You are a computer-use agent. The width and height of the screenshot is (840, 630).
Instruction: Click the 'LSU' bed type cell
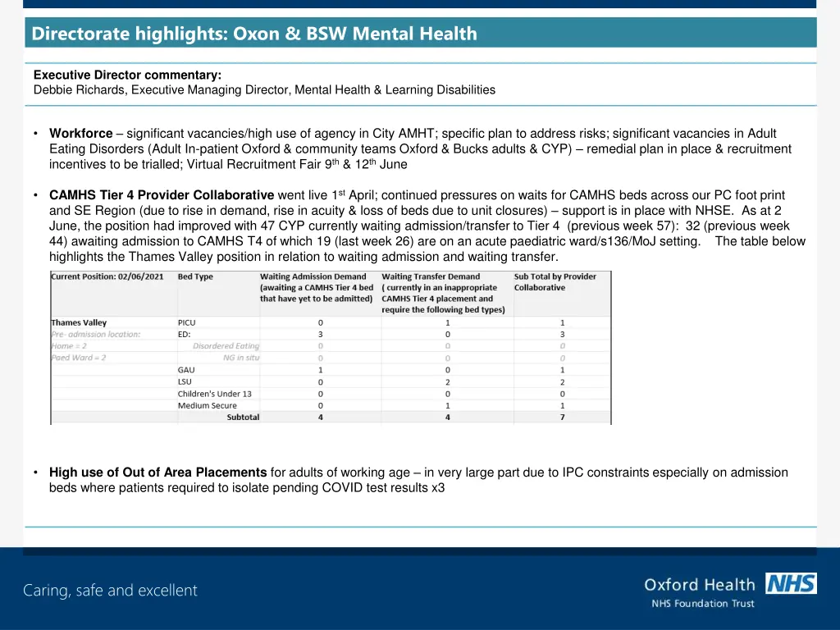coord(185,382)
